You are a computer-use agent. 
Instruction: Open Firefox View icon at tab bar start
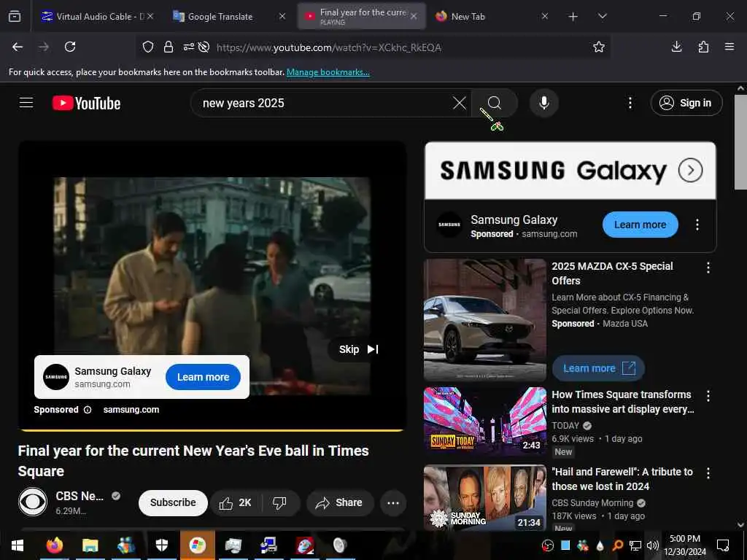pos(15,17)
